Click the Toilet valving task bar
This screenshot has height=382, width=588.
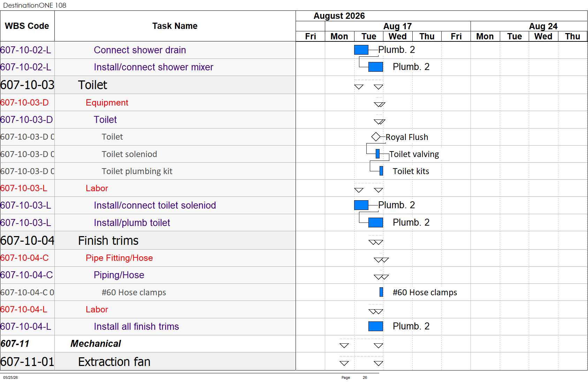click(377, 154)
